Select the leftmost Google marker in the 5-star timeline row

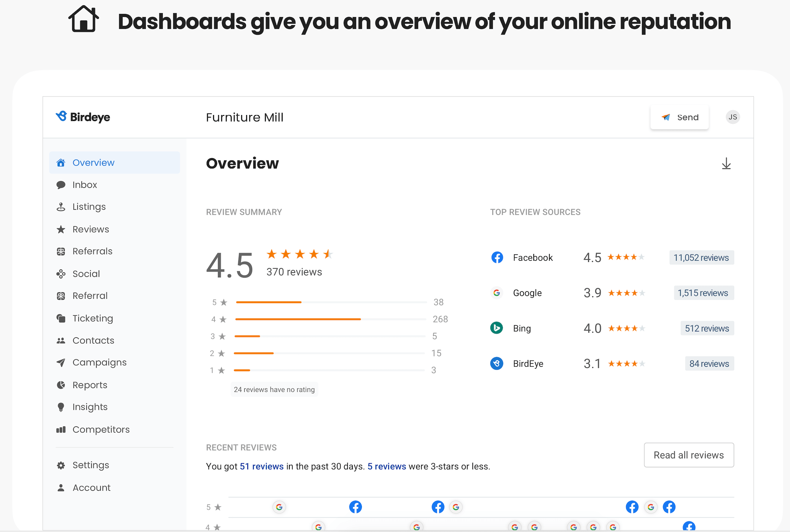pyautogui.click(x=279, y=507)
